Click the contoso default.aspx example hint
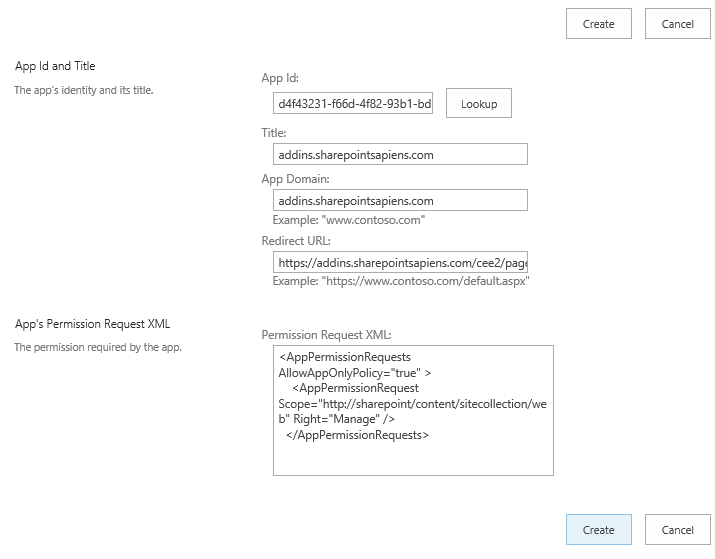This screenshot has height=559, width=715. point(401,281)
